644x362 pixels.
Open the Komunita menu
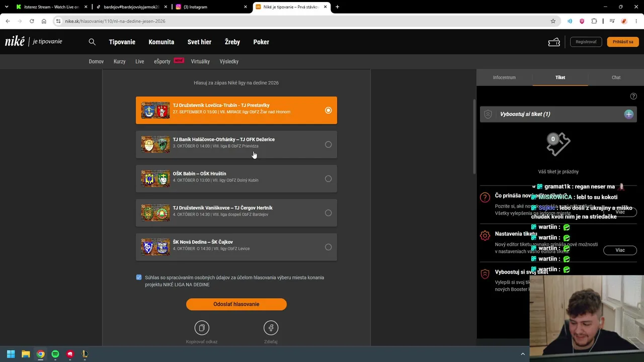tap(162, 42)
